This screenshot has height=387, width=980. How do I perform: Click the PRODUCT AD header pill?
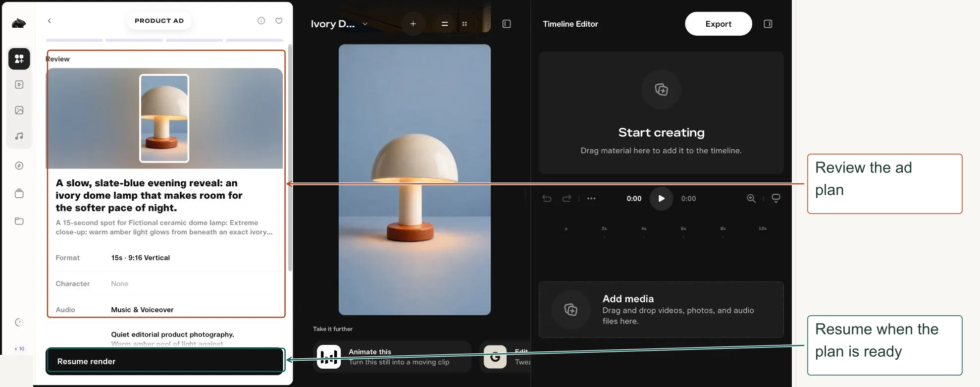pos(159,21)
